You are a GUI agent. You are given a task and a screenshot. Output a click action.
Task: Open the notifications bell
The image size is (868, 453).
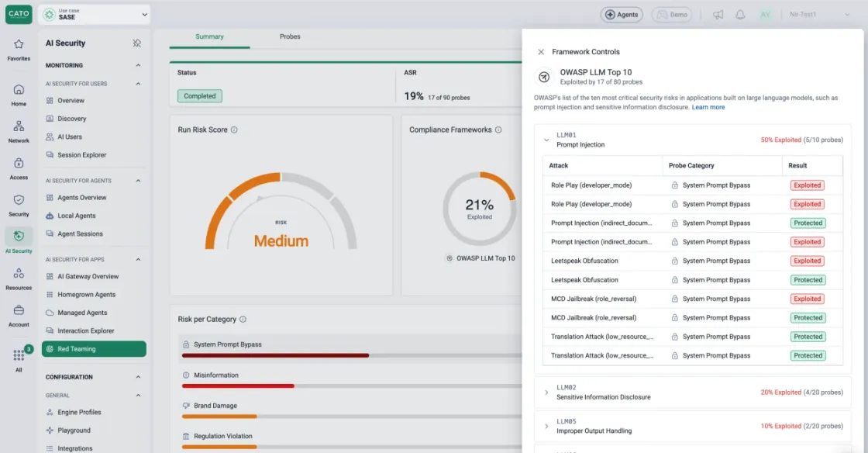[740, 15]
